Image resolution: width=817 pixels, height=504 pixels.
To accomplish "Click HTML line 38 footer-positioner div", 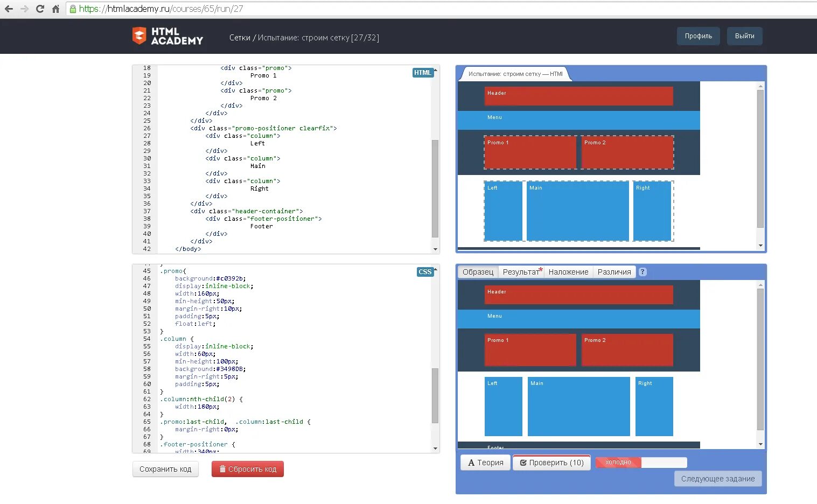I will click(x=263, y=219).
